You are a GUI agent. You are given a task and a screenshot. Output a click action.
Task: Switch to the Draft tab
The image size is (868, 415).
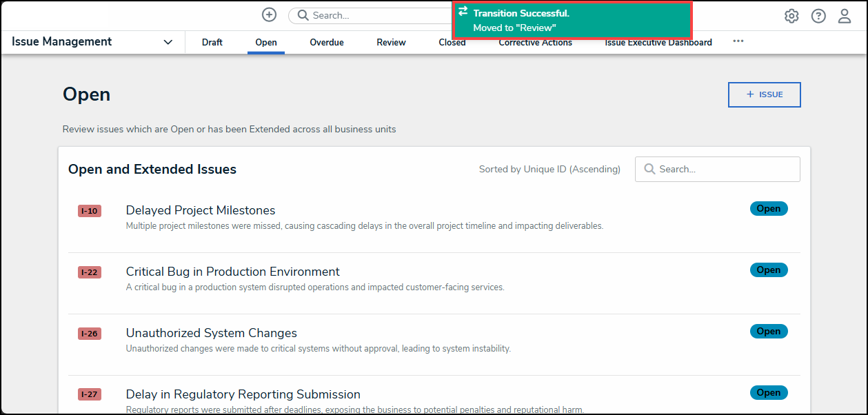click(x=212, y=43)
